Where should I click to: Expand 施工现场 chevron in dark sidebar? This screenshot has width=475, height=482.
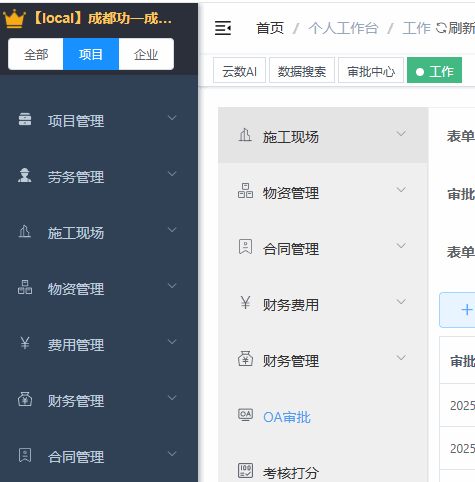pos(172,230)
